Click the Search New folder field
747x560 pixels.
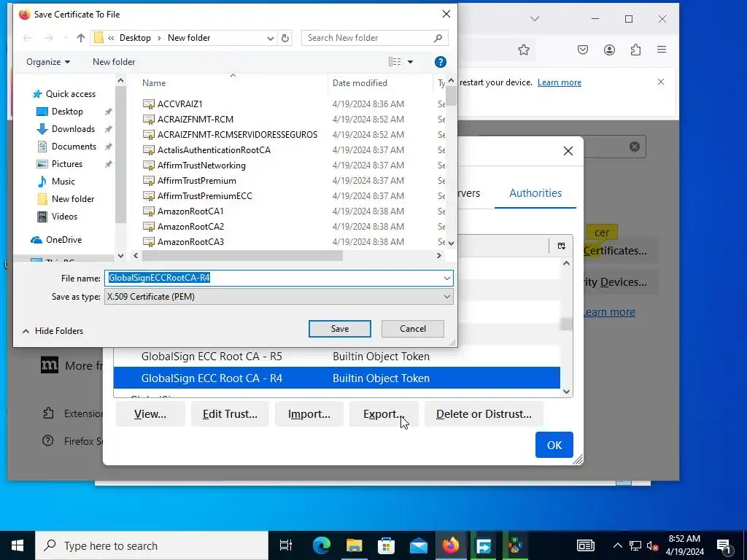(x=374, y=38)
